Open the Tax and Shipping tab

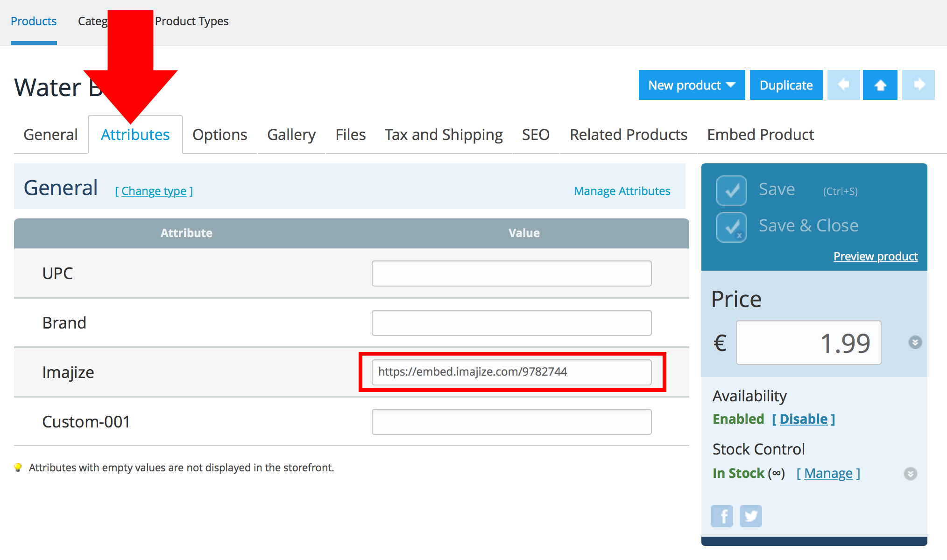(443, 135)
